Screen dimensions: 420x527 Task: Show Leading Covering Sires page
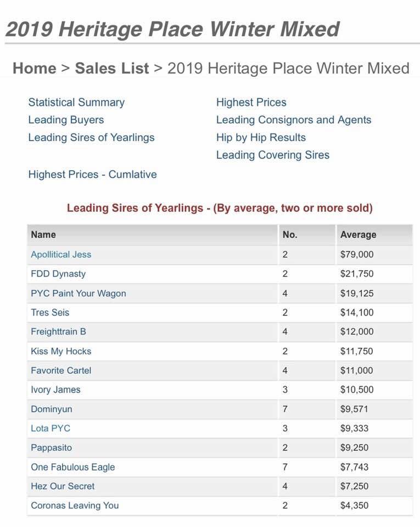click(273, 155)
